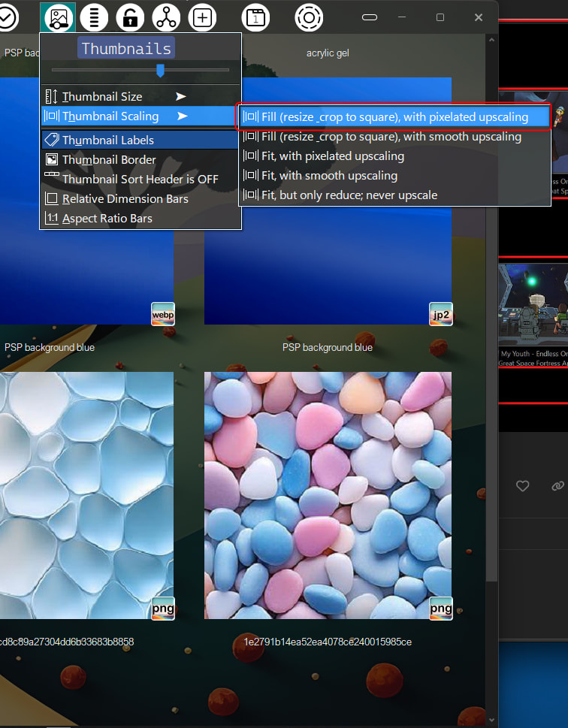Toggle Thumbnail Sort Header setting
This screenshot has height=728, width=568.
click(x=140, y=180)
